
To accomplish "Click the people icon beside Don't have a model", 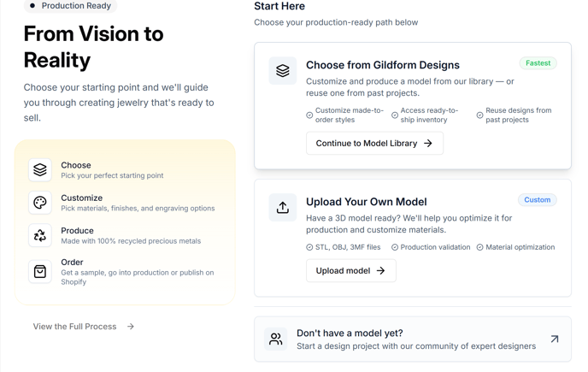I will click(275, 339).
